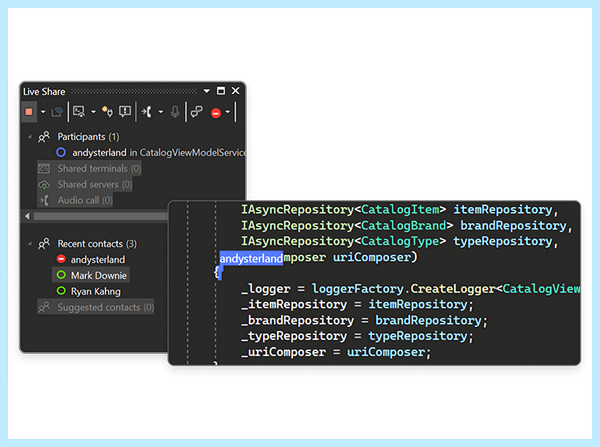Click green status icon beside Mark Downie

61,275
